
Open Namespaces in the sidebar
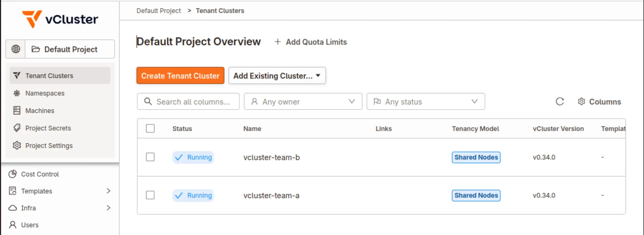pos(60,93)
